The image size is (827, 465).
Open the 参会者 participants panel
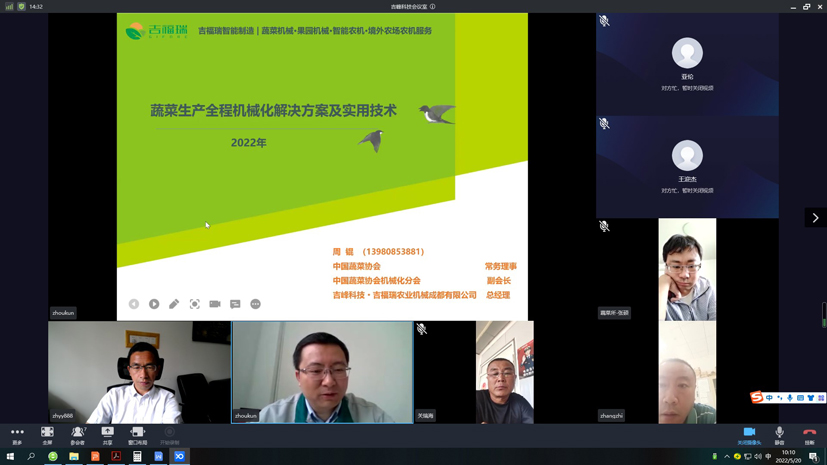(x=78, y=435)
